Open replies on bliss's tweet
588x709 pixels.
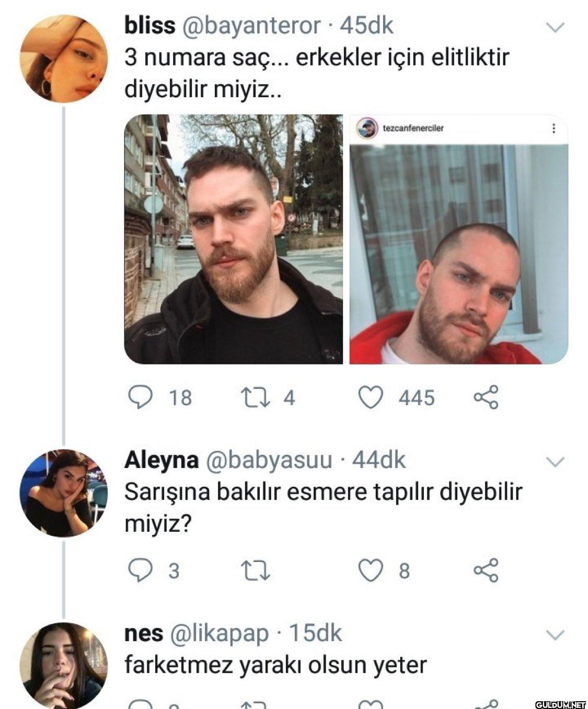point(140,397)
